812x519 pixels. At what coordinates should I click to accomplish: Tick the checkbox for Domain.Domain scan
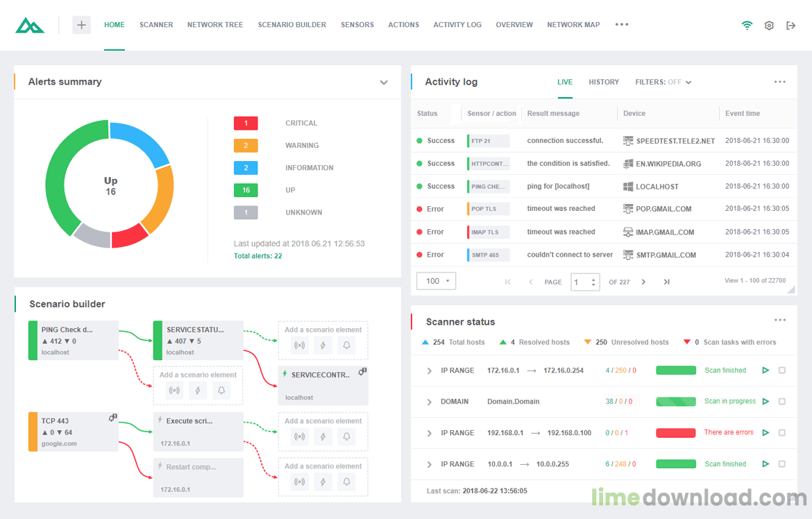point(782,402)
